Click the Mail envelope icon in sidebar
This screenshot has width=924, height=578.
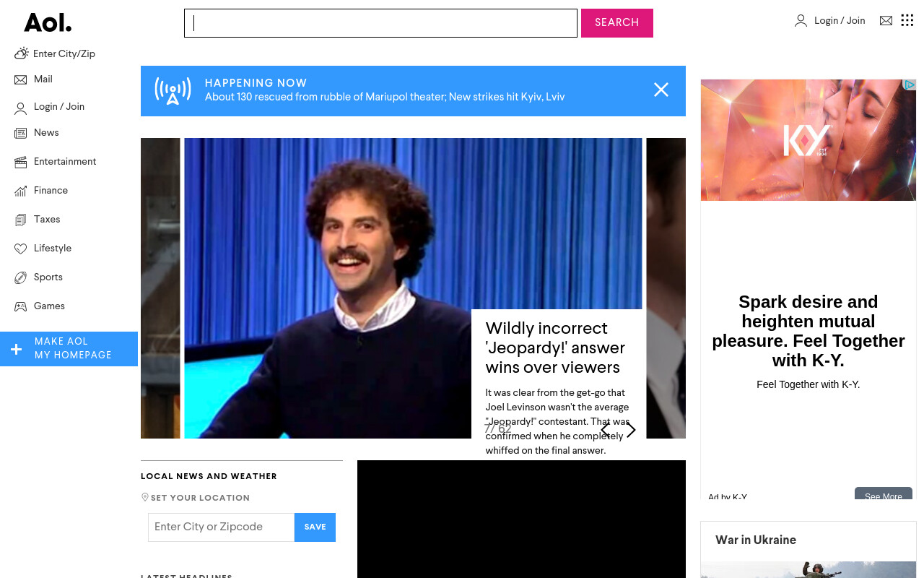[x=20, y=79]
